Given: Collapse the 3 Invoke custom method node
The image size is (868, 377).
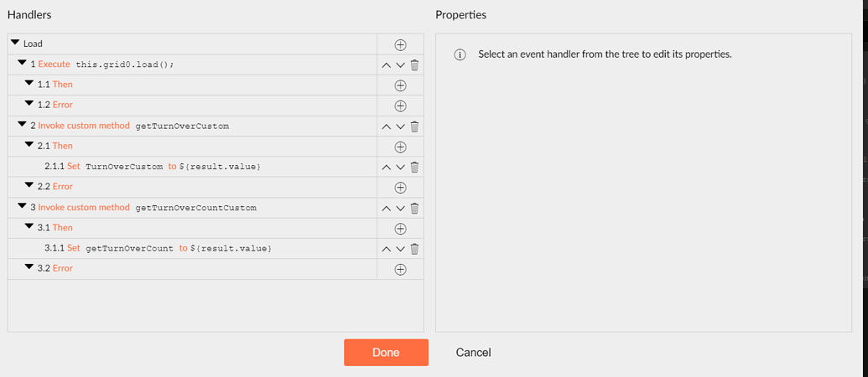Looking at the screenshot, I should [x=22, y=205].
